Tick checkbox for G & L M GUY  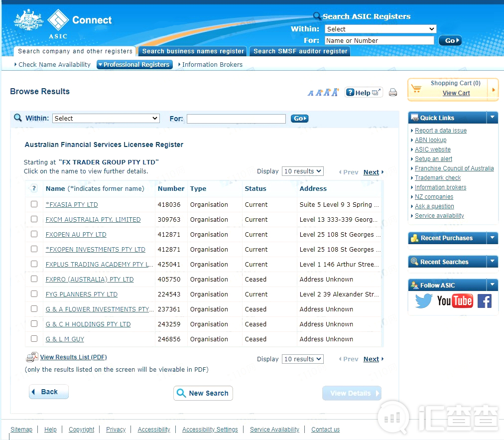[34, 339]
